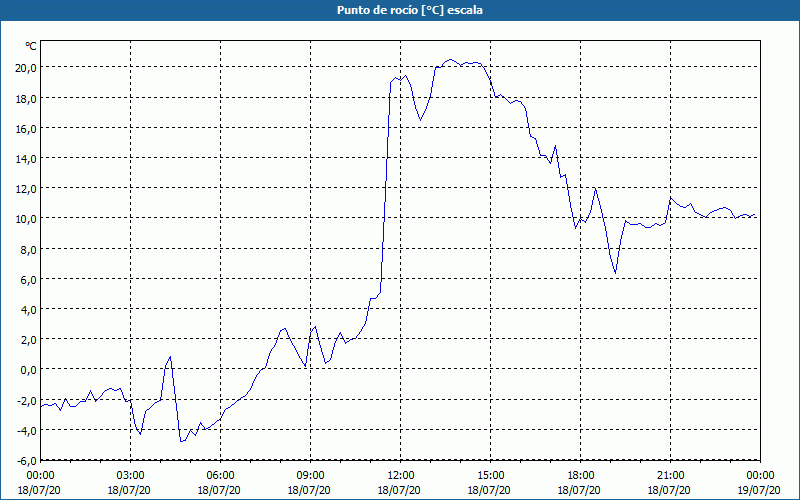Viewport: 800px width, 500px height.
Task: Click the 03:00 time axis label
Action: click(x=131, y=476)
